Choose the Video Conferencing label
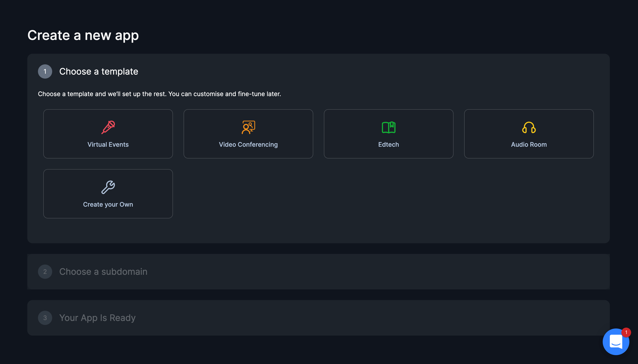The width and height of the screenshot is (638, 364). (248, 144)
